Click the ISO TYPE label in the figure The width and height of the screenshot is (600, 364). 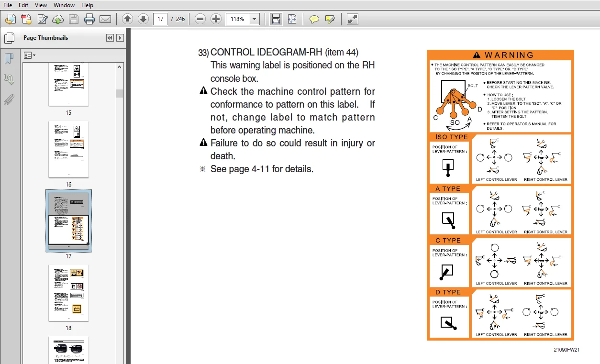point(452,137)
